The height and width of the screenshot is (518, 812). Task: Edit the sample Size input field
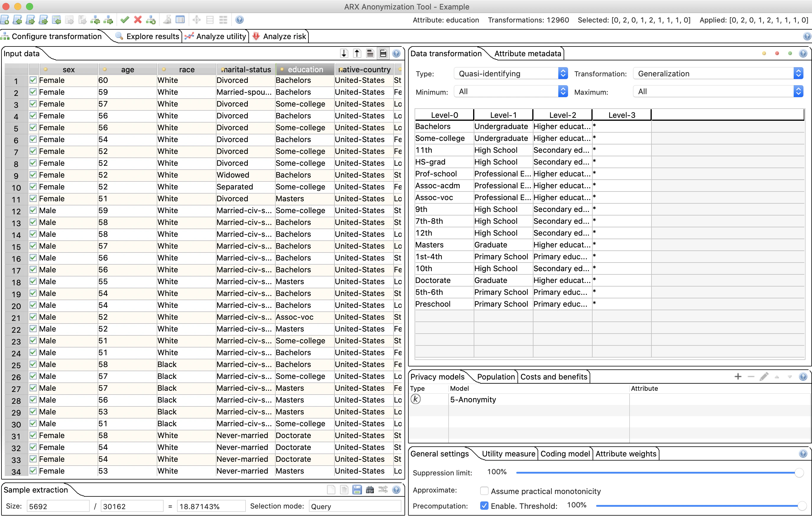(x=57, y=506)
